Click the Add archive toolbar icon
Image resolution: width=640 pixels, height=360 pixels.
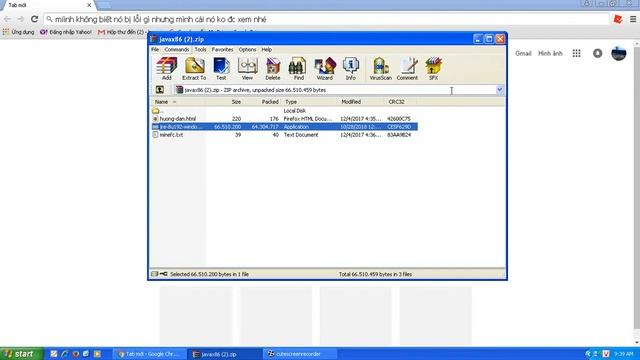(167, 68)
